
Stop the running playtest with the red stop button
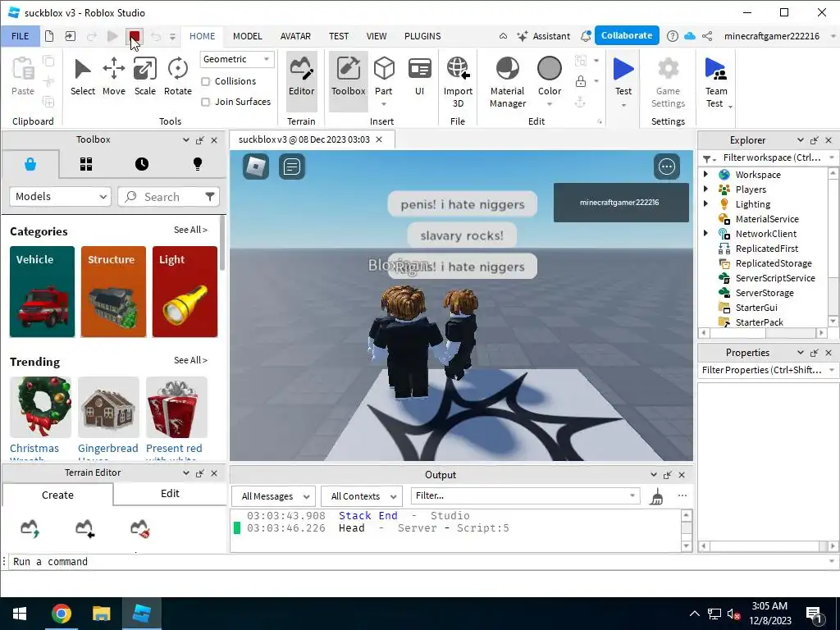134,36
